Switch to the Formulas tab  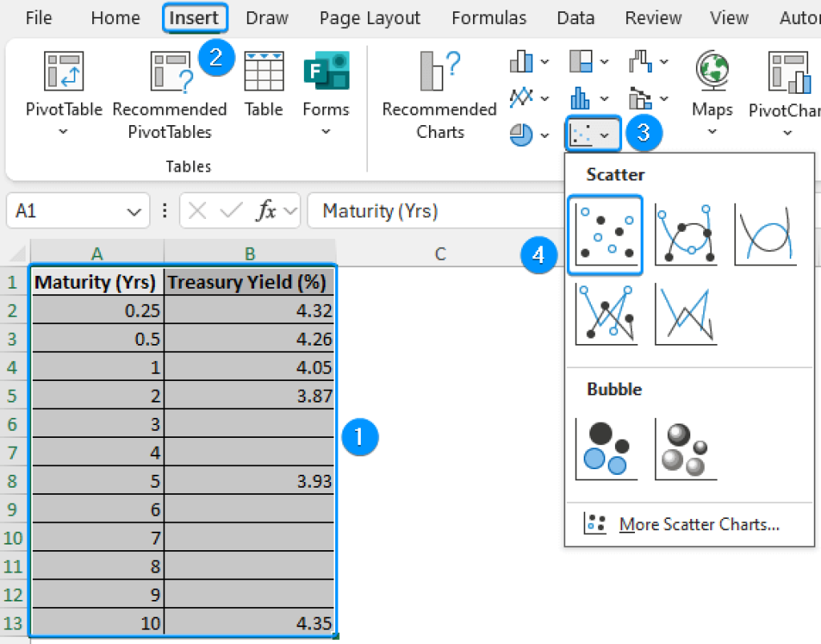click(x=488, y=18)
